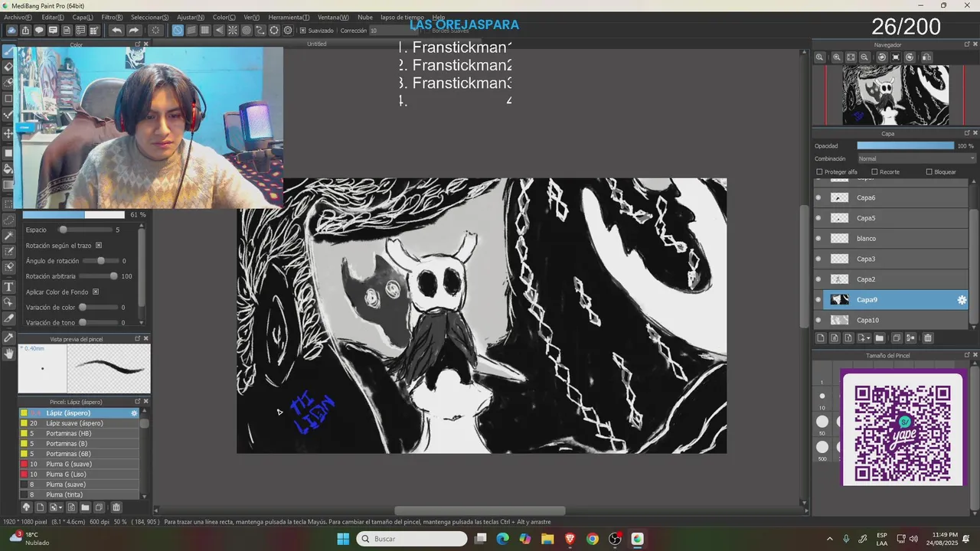Open the Windows Start button
This screenshot has width=980, height=551.
click(343, 539)
